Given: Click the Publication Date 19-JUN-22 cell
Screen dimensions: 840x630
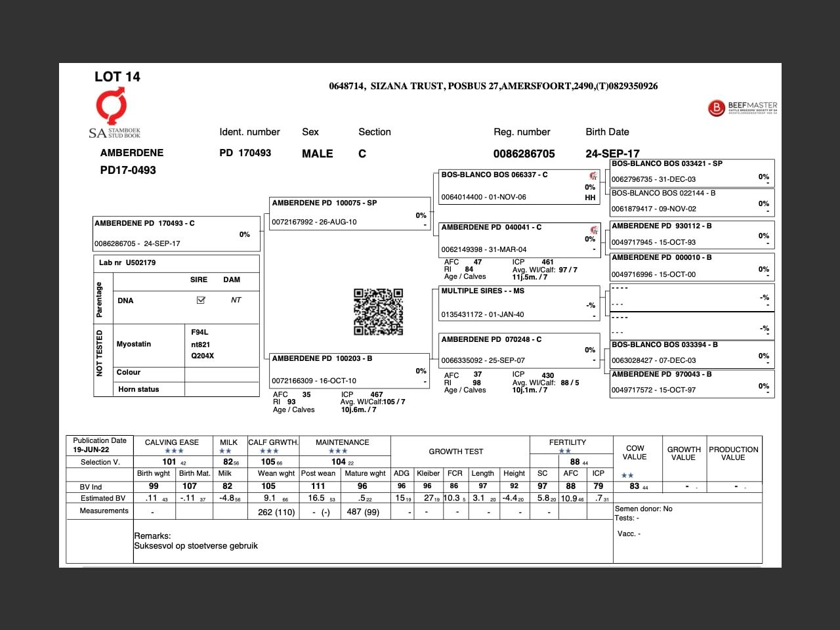Looking at the screenshot, I should (x=100, y=445).
